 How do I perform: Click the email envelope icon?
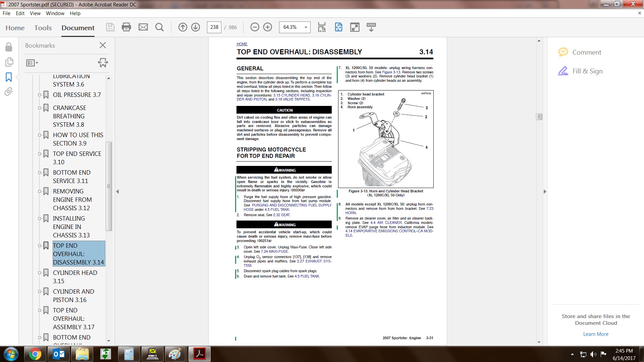(143, 27)
